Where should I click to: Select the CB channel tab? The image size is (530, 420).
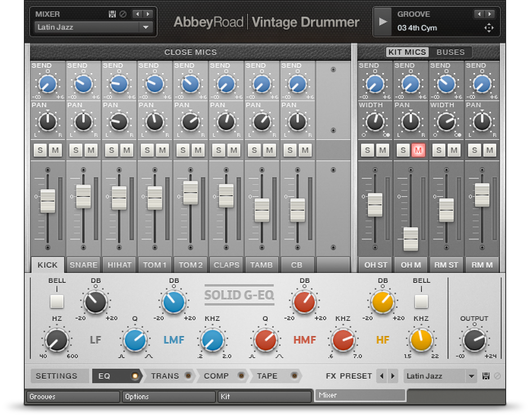pyautogui.click(x=297, y=265)
